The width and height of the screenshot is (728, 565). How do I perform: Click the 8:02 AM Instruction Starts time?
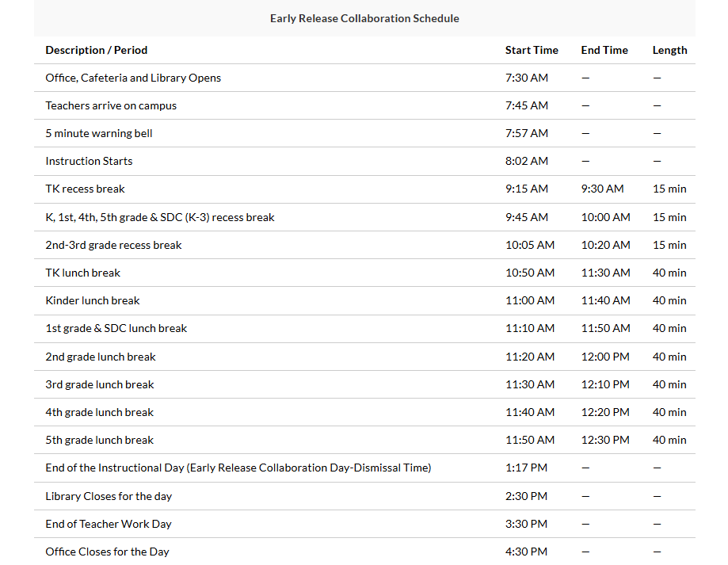(527, 161)
